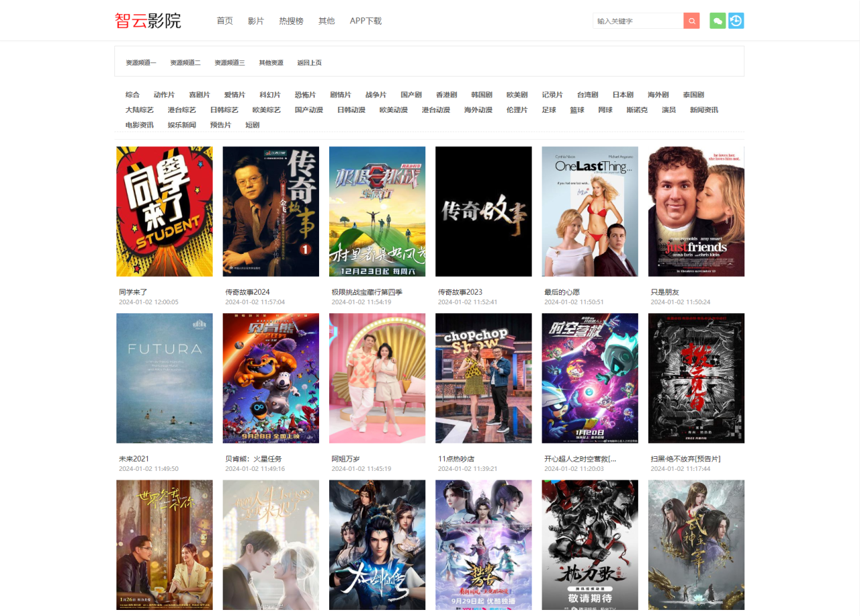Image resolution: width=860 pixels, height=616 pixels.
Task: Click the 短剧 category link
Action: pos(252,125)
